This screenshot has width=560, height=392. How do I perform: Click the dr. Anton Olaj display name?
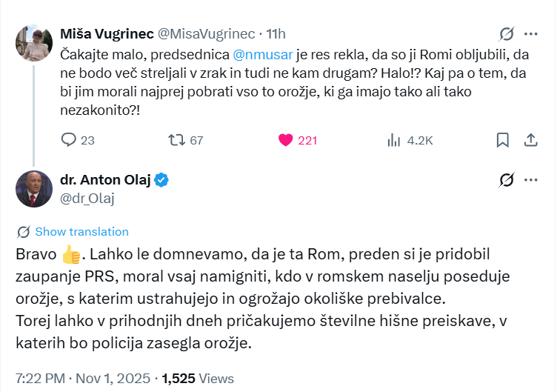104,179
